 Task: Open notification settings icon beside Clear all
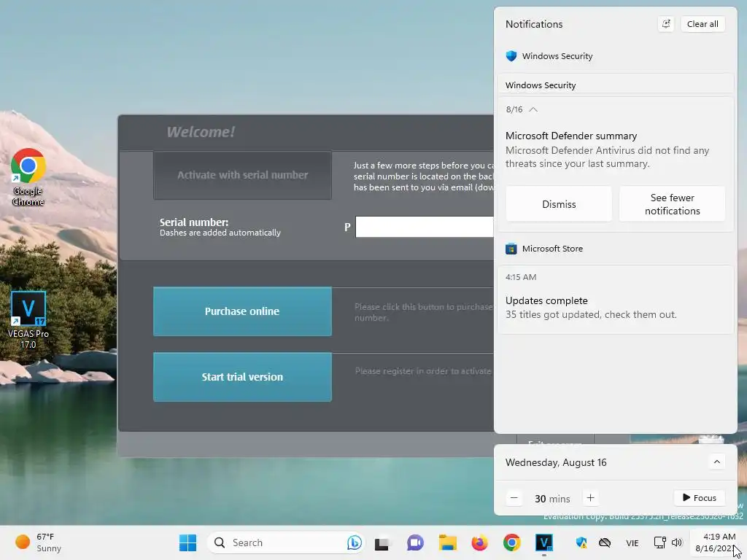[666, 24]
